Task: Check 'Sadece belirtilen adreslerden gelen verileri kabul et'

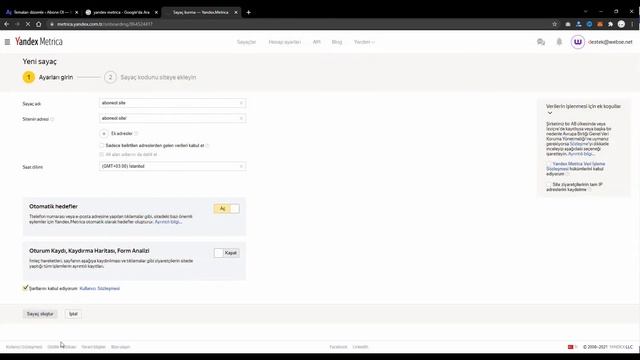Action: point(102,145)
